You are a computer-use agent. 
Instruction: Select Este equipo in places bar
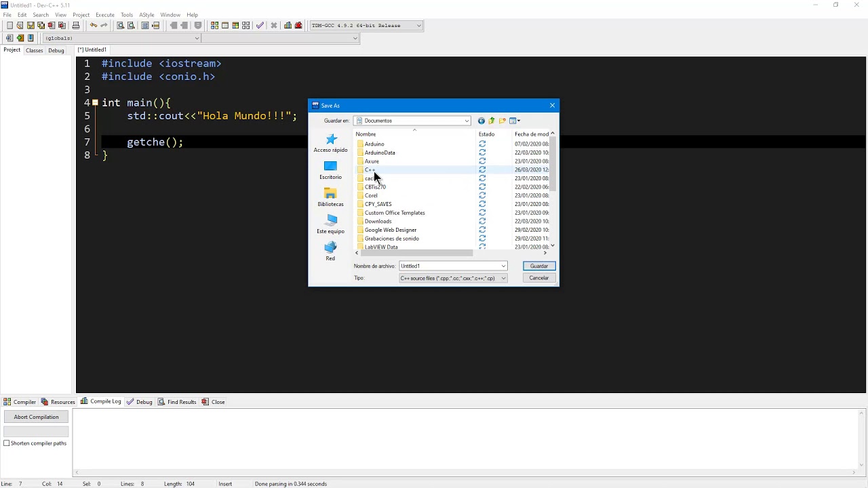click(x=331, y=224)
